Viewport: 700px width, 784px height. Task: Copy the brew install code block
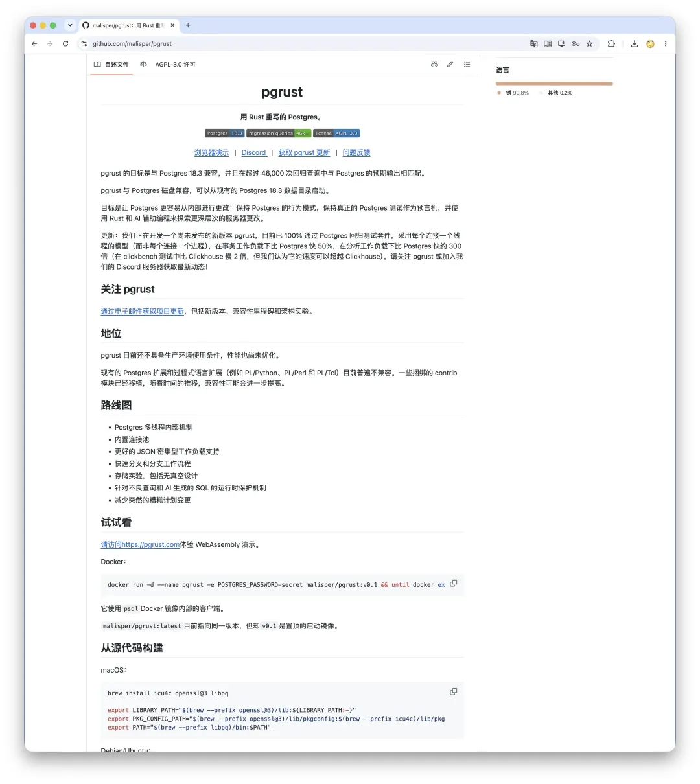[454, 691]
